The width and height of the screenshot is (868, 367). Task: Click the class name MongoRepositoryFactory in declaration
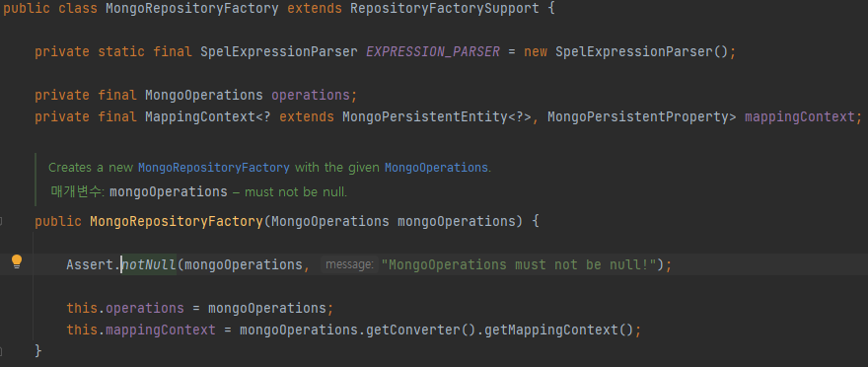coord(192,9)
